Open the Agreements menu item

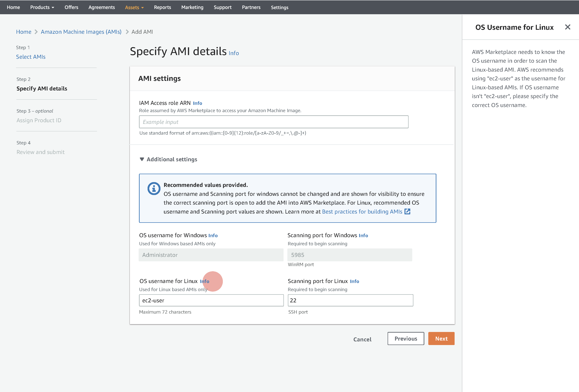pos(101,7)
